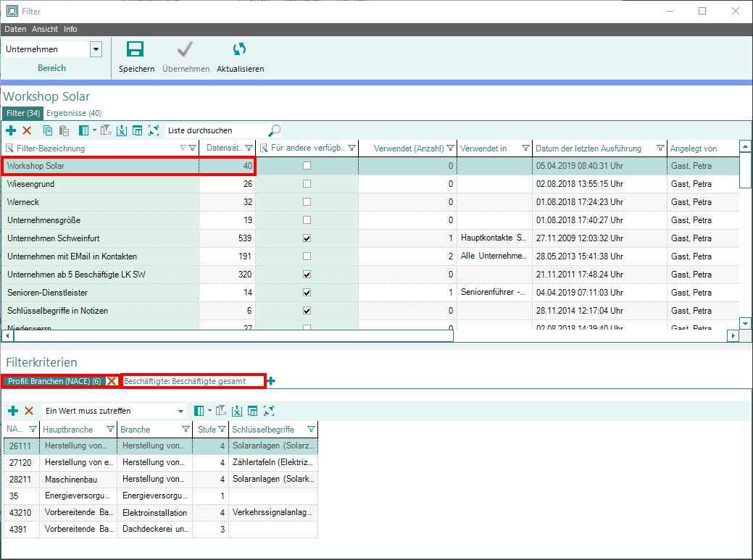Uncheck availability for Unternehmen Schweinfurt
Image resolution: width=753 pixels, height=560 pixels.
307,238
